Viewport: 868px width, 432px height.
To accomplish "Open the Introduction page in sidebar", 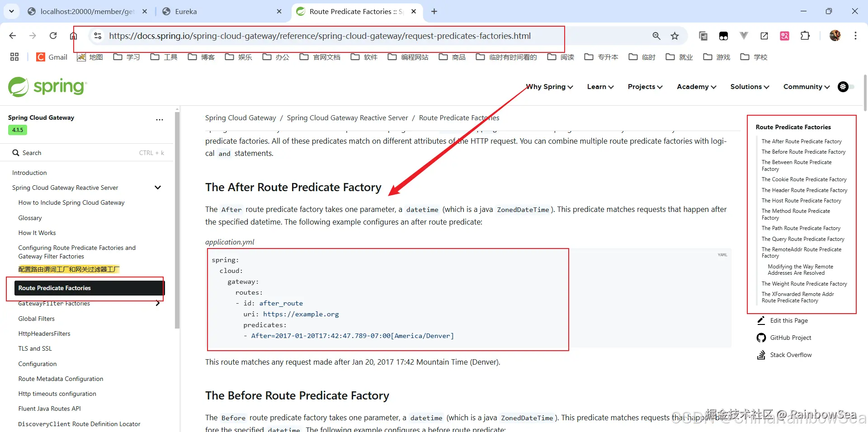I will pos(29,173).
